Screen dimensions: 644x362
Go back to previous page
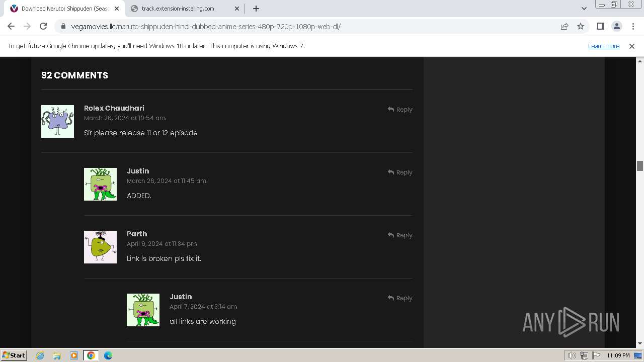11,26
